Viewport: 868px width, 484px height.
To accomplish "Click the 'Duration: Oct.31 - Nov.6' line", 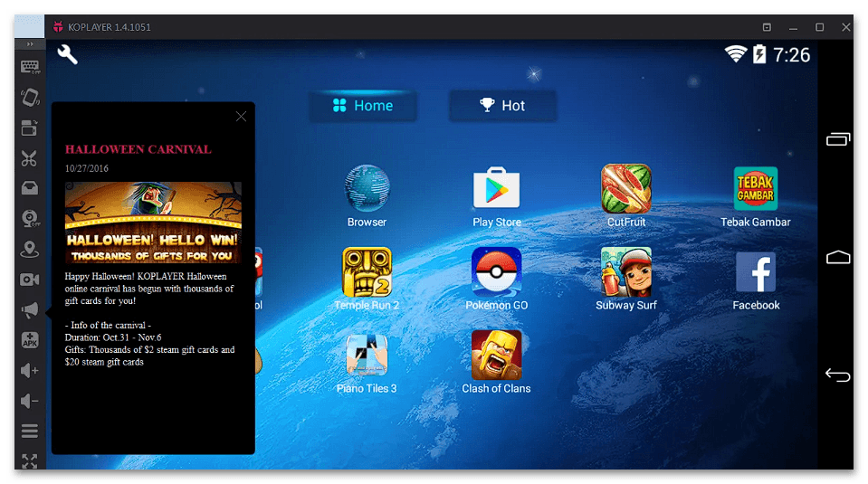I will coord(113,337).
